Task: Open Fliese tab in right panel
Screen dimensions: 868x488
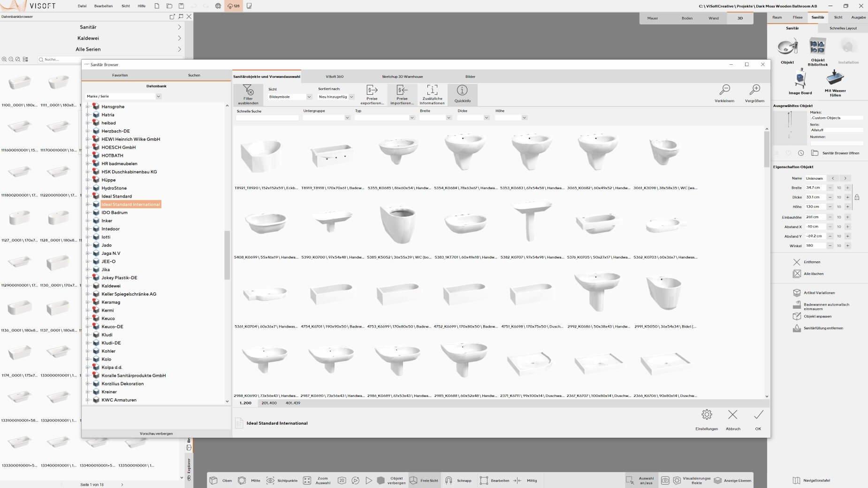Action: point(798,17)
